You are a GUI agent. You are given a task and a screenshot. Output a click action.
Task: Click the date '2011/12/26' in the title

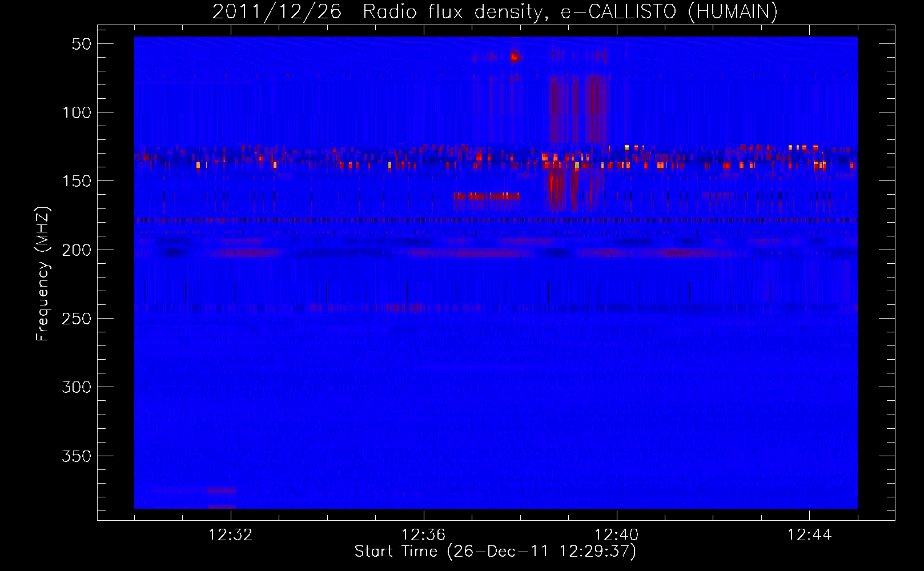pos(277,11)
